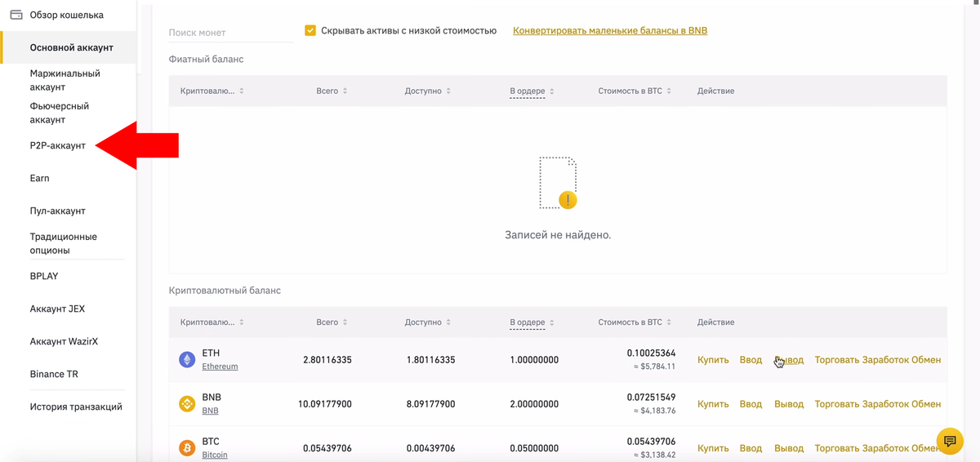Go to P2P-аккаунт
This screenshot has width=980, height=462.
(x=57, y=145)
